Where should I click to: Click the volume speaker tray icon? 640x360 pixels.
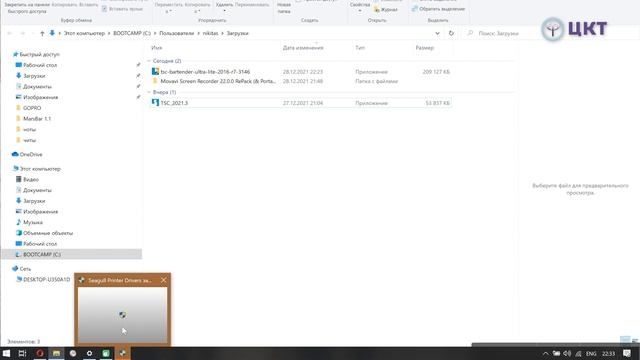click(567, 353)
